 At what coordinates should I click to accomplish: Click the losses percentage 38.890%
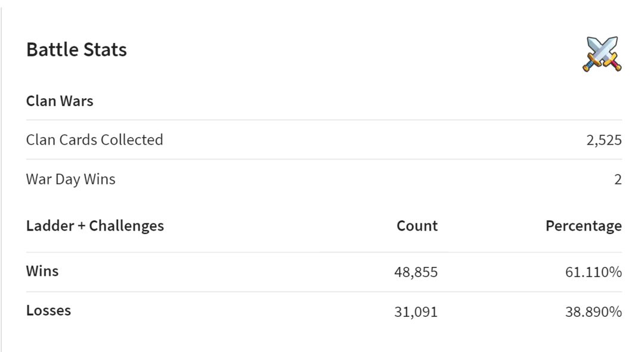tap(593, 311)
